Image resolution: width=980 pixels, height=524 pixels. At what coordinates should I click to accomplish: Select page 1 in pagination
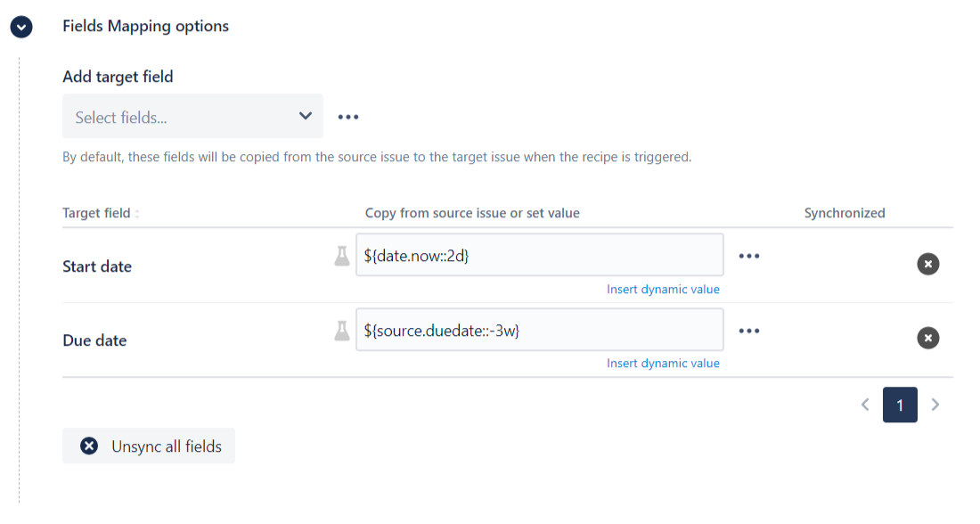(x=900, y=405)
